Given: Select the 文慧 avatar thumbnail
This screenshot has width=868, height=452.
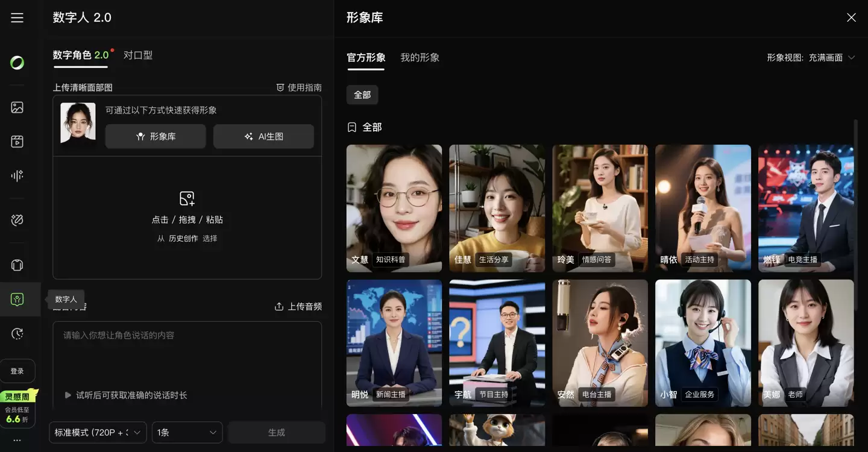Looking at the screenshot, I should click(394, 208).
